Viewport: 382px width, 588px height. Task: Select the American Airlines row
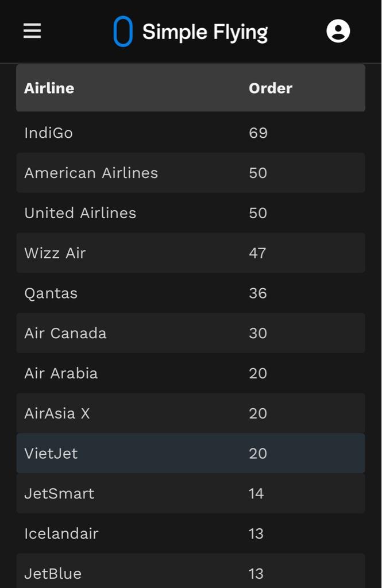point(191,173)
